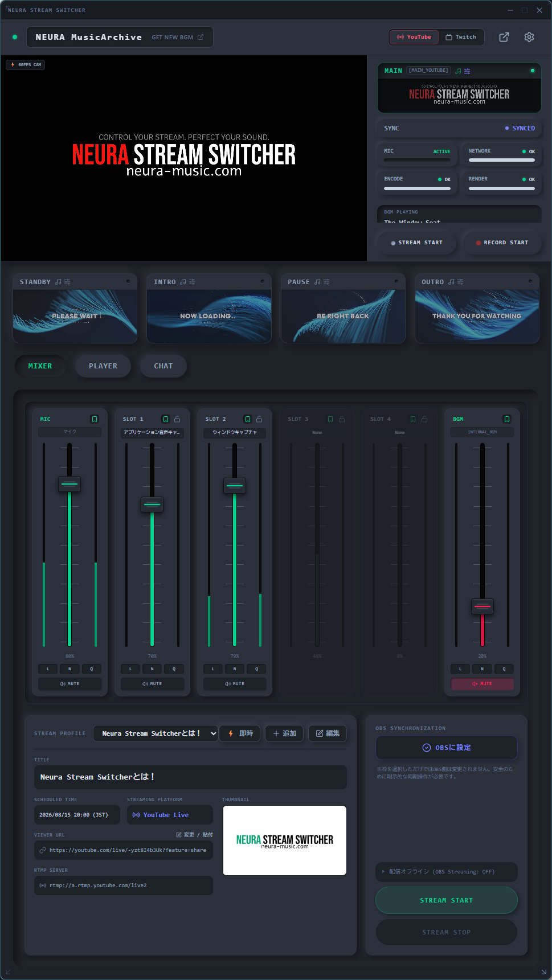The width and height of the screenshot is (552, 980).
Task: Click the top STREAM START button beside RECORD
Action: pyautogui.click(x=417, y=243)
